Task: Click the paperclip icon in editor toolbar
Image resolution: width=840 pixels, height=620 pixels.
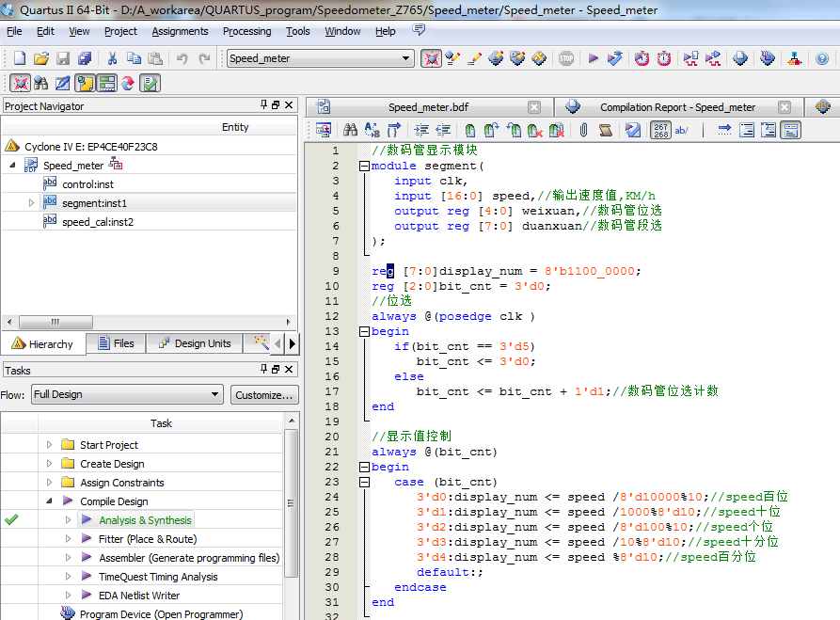Action: [584, 130]
